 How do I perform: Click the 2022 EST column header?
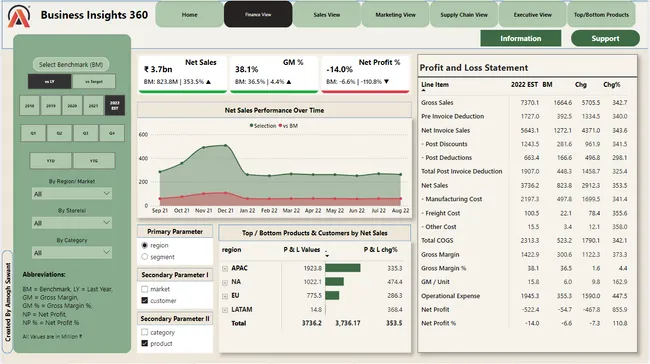524,85
